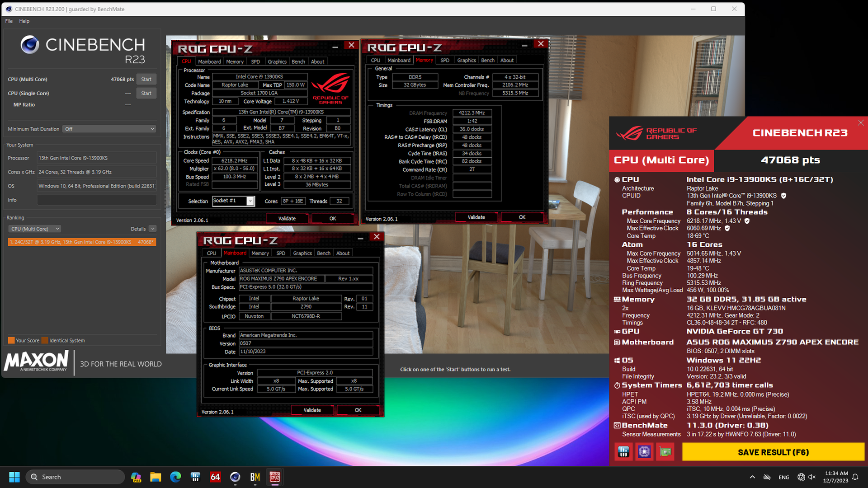Open SPD tab in the CPU-Z CPU window

click(255, 61)
